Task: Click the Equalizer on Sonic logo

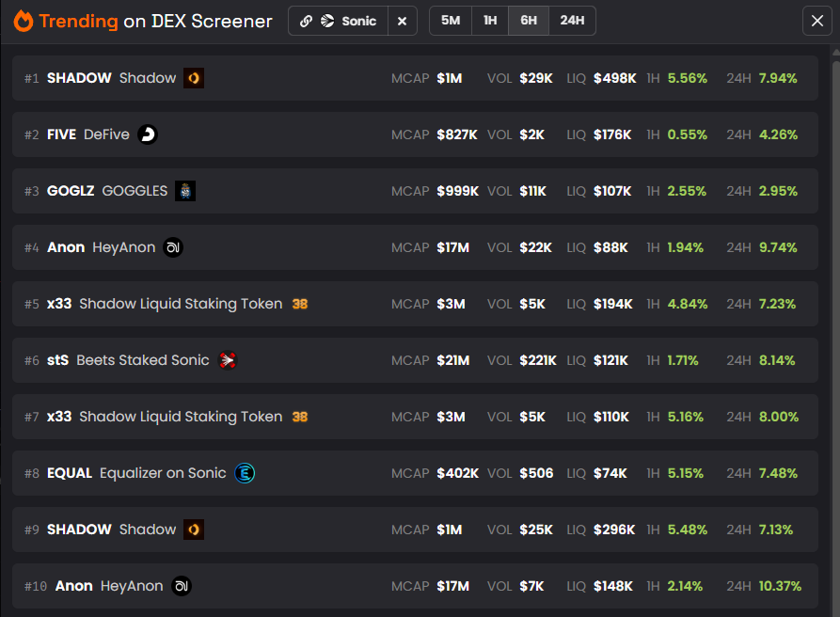Action: point(245,473)
